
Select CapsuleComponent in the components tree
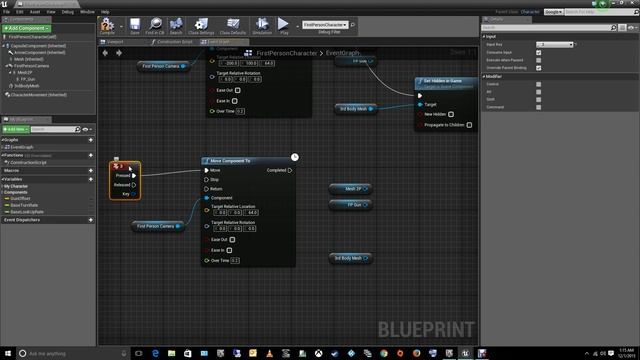coord(38,46)
